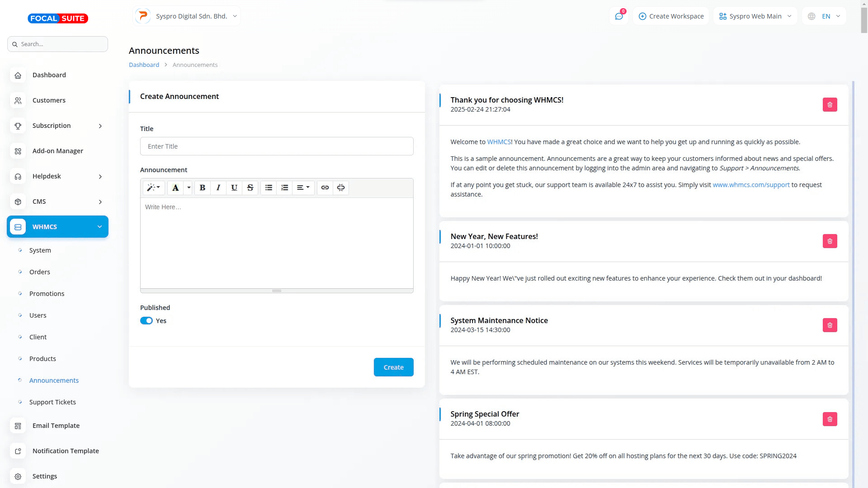Open paragraph alignment dropdown
The width and height of the screenshot is (868, 488).
(x=303, y=188)
